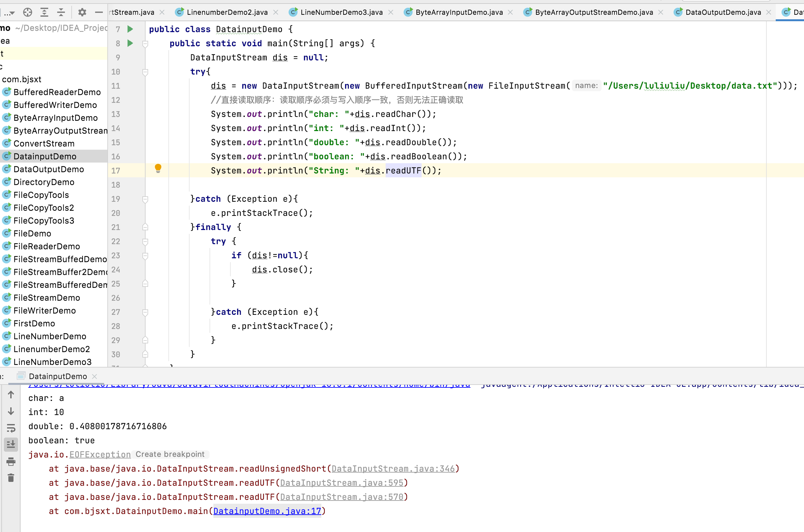Click the Collapse All icon in project toolbar
Viewport: 804px width, 532px height.
[x=61, y=13]
